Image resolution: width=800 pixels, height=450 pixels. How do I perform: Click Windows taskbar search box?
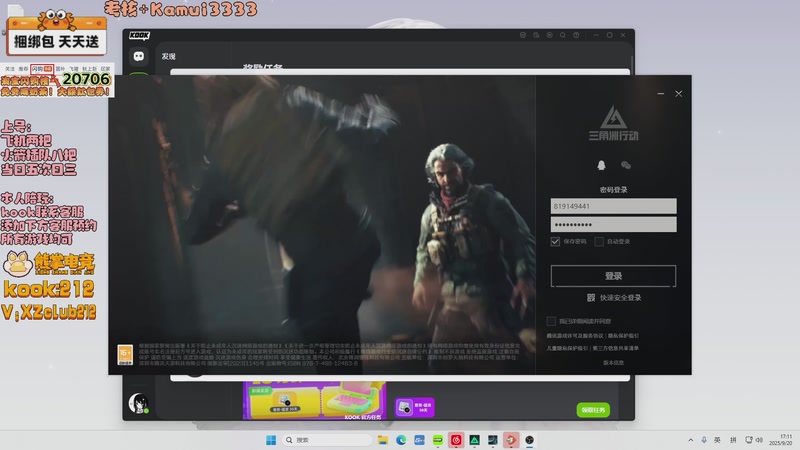click(327, 440)
